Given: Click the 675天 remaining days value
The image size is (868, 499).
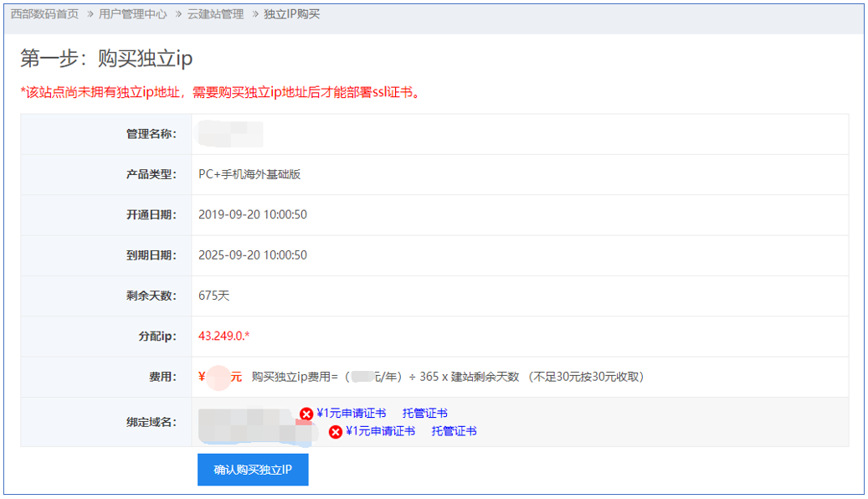Looking at the screenshot, I should pos(213,296).
